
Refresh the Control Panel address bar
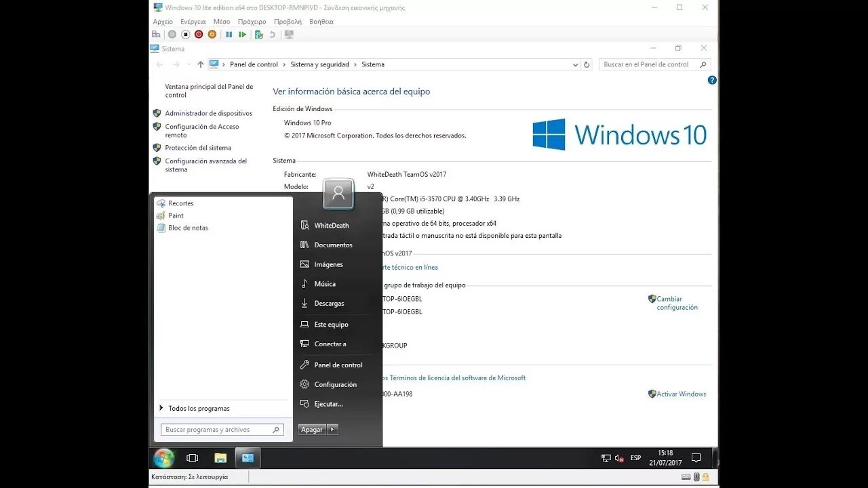(x=587, y=64)
